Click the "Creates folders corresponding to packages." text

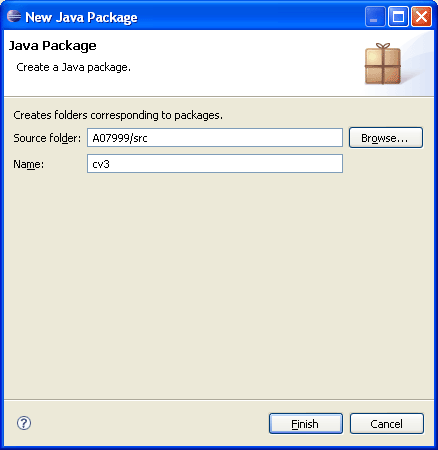[x=118, y=115]
